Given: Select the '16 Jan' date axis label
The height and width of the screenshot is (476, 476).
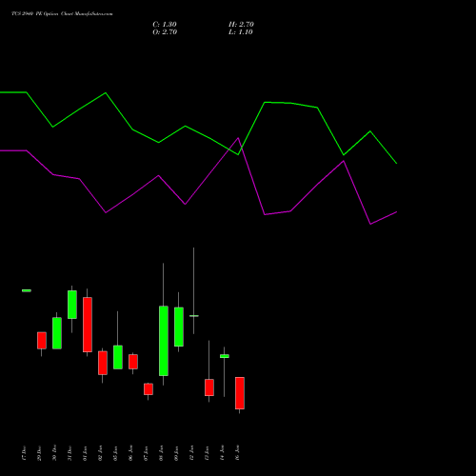Looking at the screenshot, I should coord(237,453).
